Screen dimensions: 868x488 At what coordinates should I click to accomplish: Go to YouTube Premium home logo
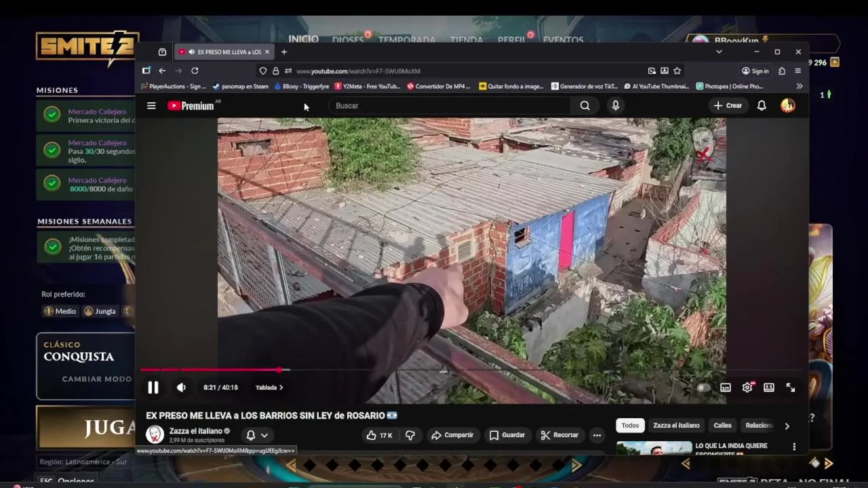pyautogui.click(x=192, y=106)
